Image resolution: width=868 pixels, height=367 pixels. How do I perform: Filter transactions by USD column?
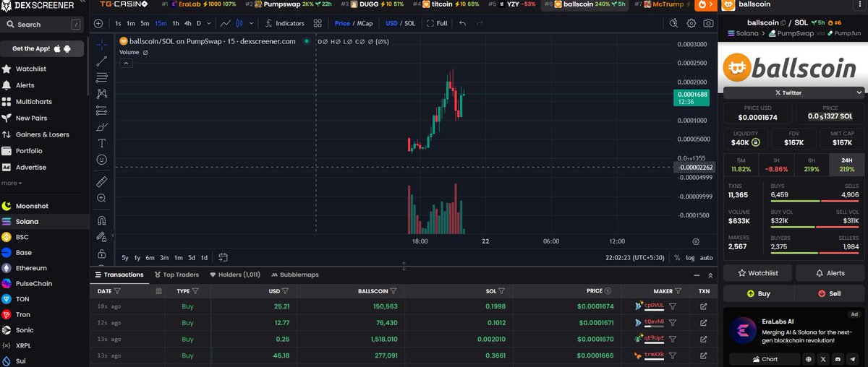click(x=285, y=291)
